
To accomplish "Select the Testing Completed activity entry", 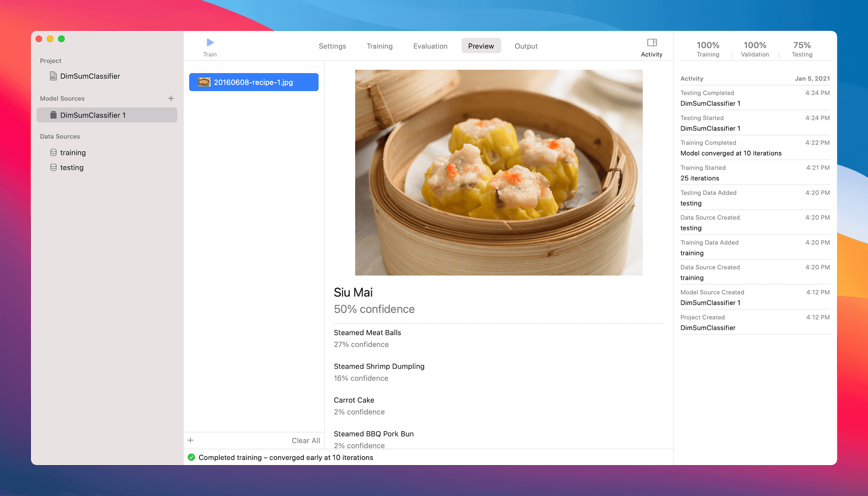I will click(x=755, y=98).
